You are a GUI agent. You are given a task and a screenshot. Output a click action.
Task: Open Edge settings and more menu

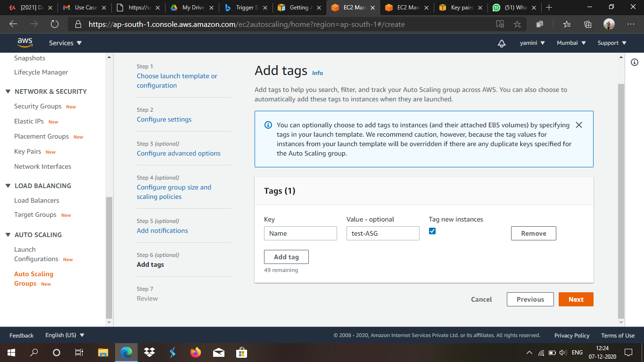pos(631,24)
